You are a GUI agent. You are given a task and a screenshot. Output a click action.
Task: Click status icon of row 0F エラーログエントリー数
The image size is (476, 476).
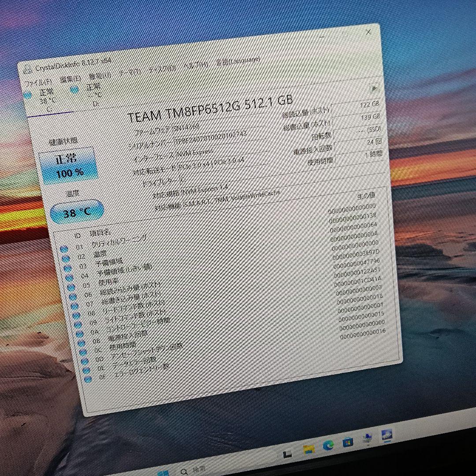click(x=88, y=379)
